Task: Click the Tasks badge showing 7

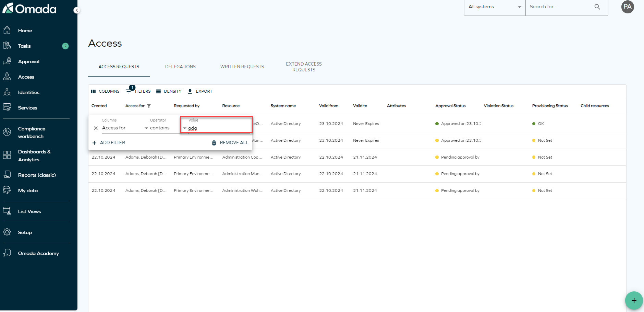Action: [65, 46]
